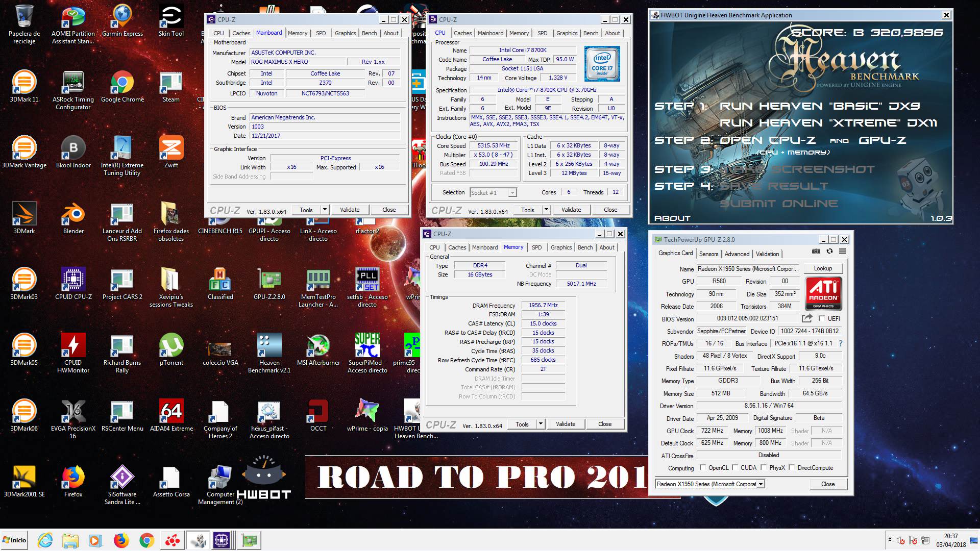980x551 pixels.
Task: Click the Core Speed 5315.53 MHz value
Action: click(x=494, y=146)
